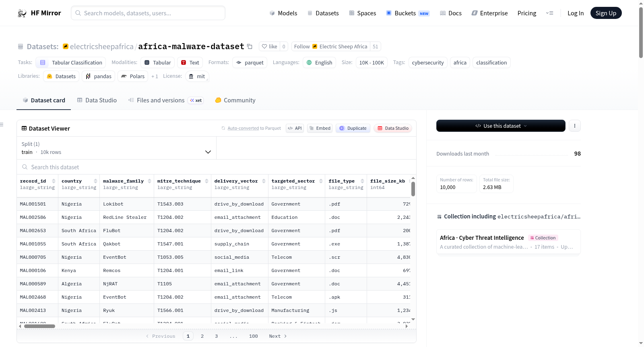Select the Tabular Classification task tag
This screenshot has width=644, height=347.
[71, 62]
